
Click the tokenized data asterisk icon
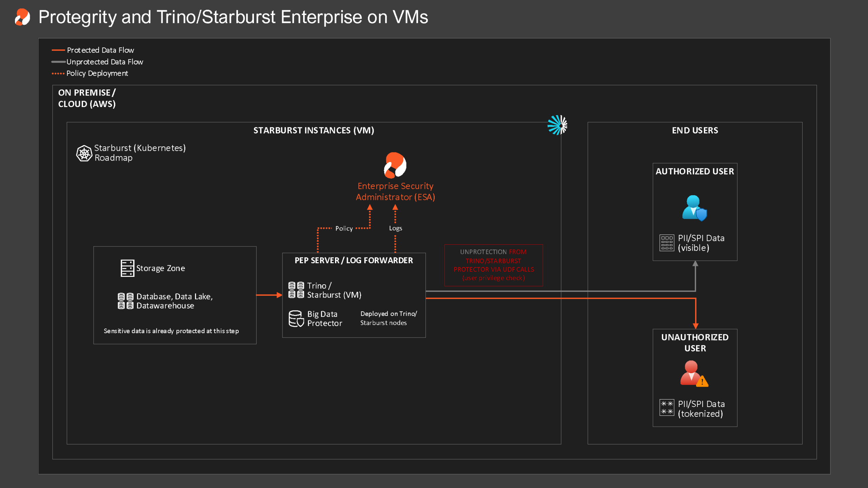(x=667, y=408)
